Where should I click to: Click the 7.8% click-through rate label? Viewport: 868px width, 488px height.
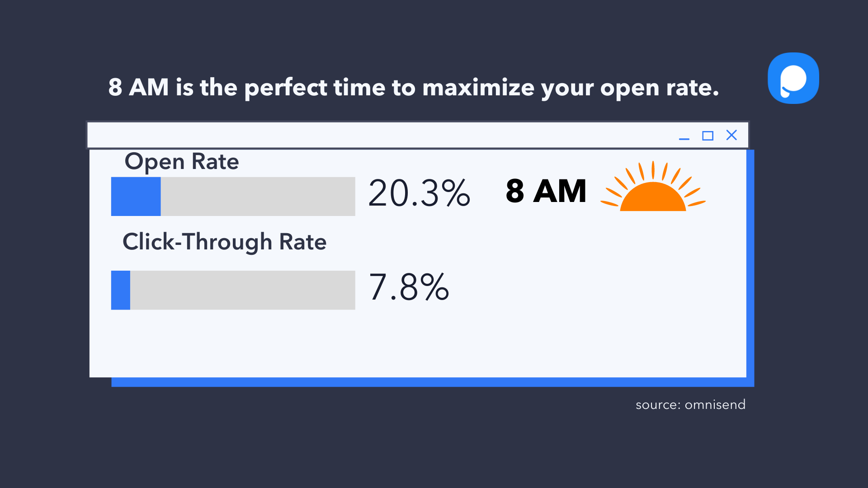(x=407, y=289)
